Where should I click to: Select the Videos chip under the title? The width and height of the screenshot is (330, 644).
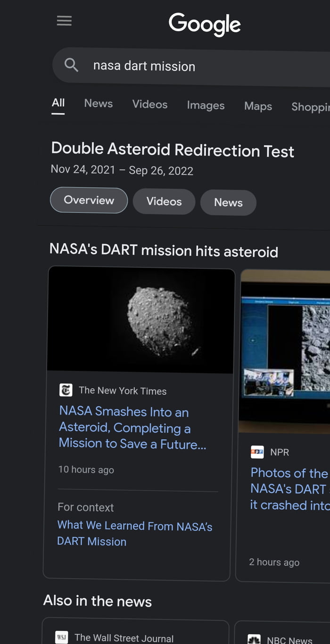coord(164,201)
